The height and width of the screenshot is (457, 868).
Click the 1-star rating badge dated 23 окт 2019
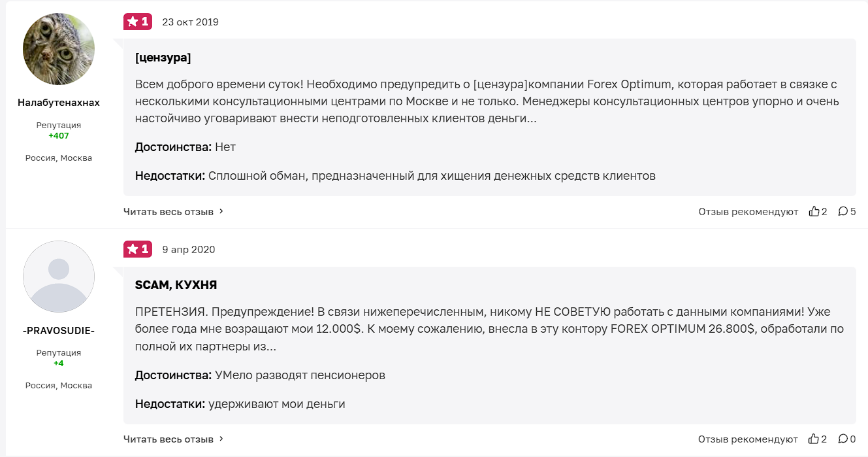pyautogui.click(x=137, y=22)
